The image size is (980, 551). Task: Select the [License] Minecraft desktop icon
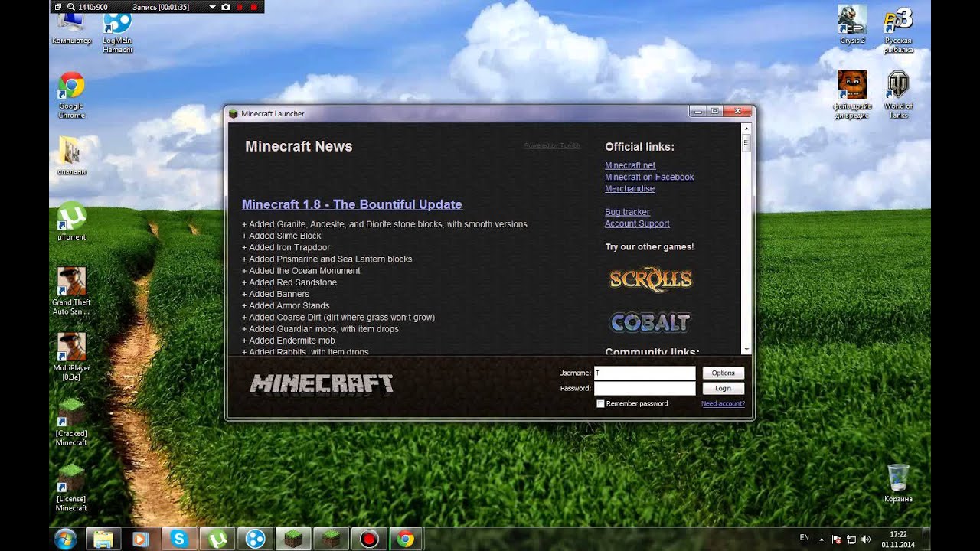71,487
